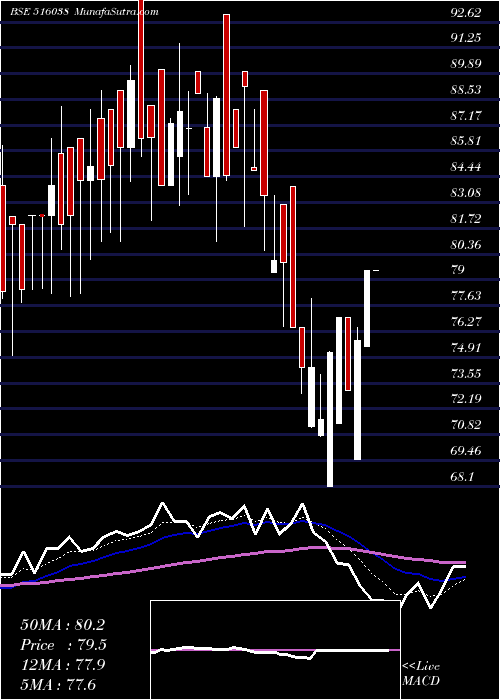
Task: Click the 77.63 price axis label
Action: [466, 296]
